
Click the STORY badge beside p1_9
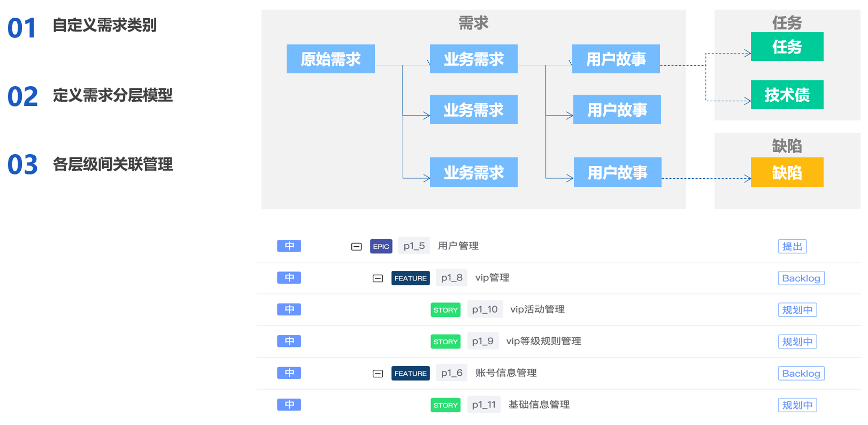(x=445, y=341)
